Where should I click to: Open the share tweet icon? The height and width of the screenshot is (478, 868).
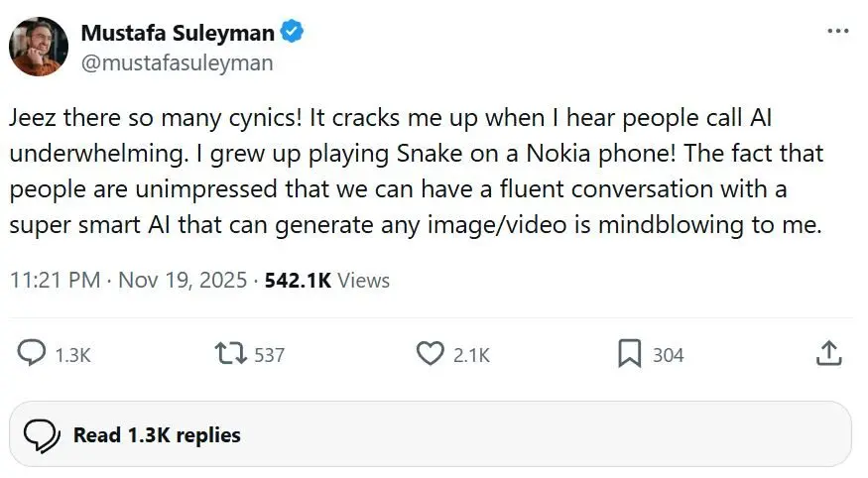tap(829, 354)
